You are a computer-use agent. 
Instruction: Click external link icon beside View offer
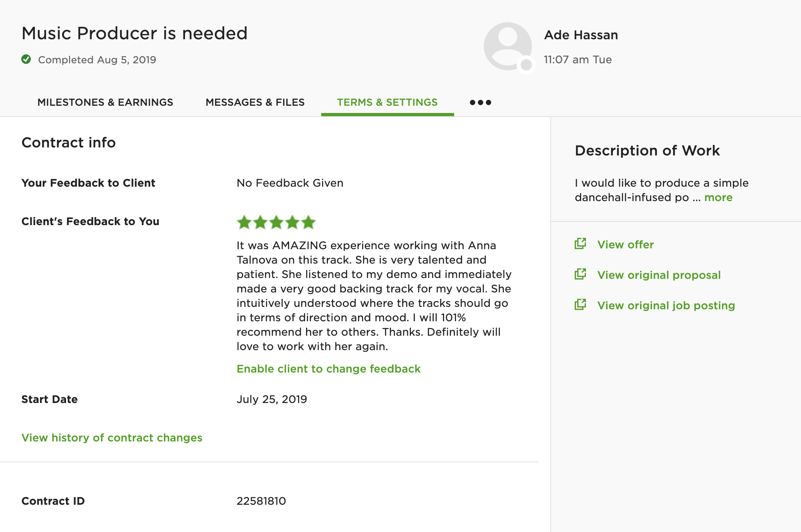click(580, 244)
